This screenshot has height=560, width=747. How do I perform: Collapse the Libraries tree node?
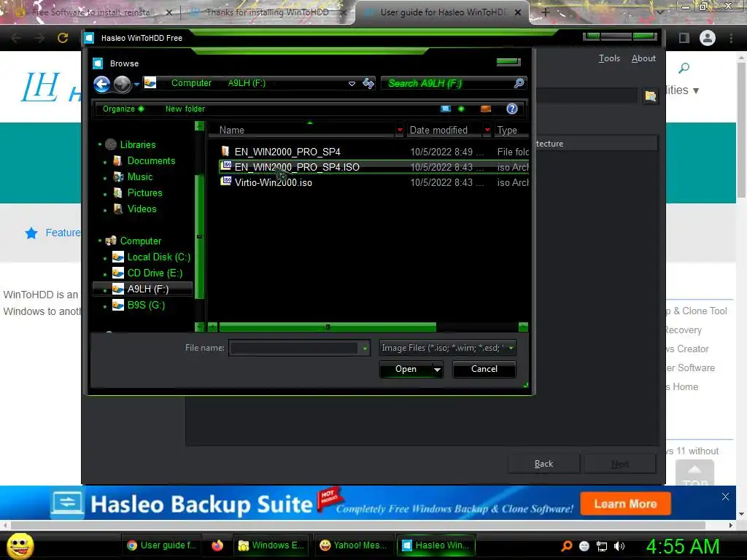click(99, 144)
